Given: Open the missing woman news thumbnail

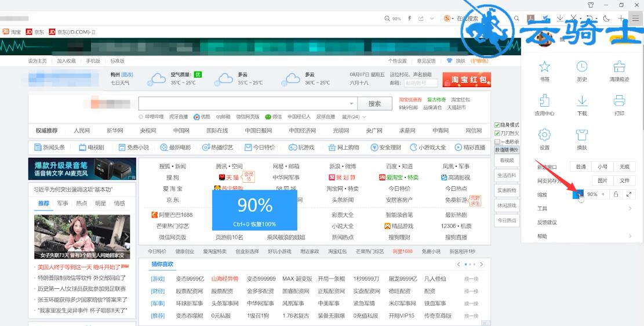Looking at the screenshot, I should tap(82, 237).
